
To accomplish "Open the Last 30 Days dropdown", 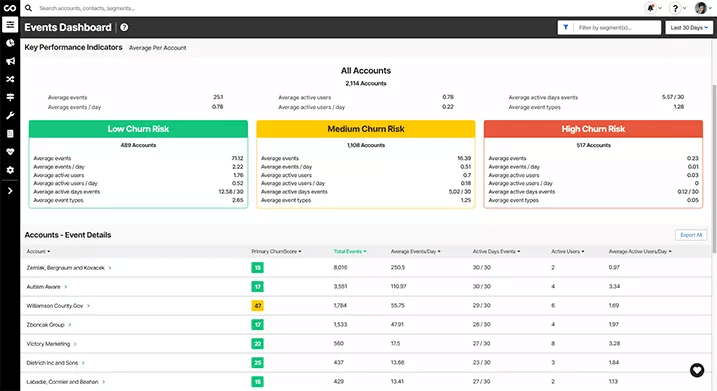I will click(x=689, y=27).
